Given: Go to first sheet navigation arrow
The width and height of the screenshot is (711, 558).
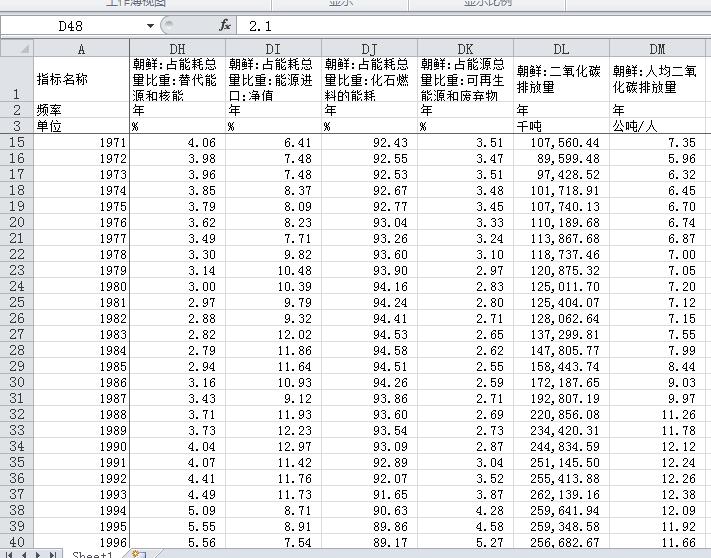Looking at the screenshot, I should pos(10,555).
